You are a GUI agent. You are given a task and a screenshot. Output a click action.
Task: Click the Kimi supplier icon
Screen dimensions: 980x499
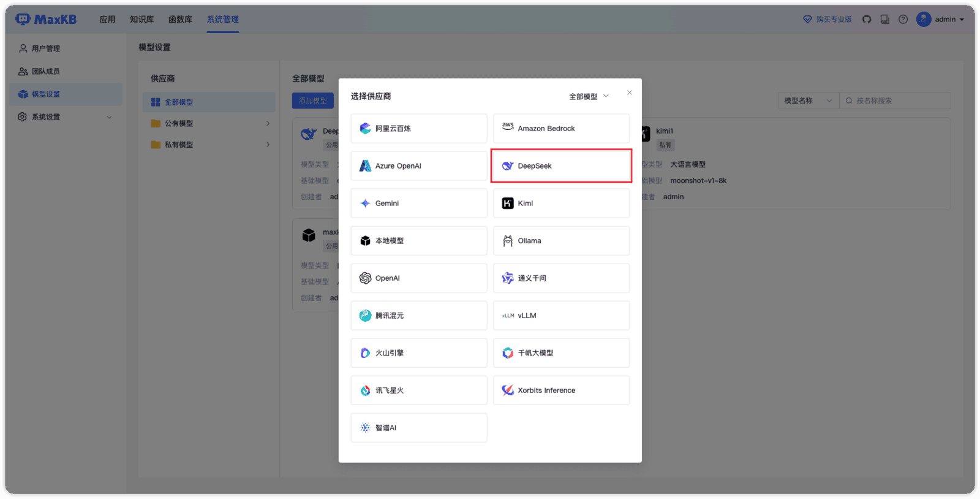click(x=508, y=204)
